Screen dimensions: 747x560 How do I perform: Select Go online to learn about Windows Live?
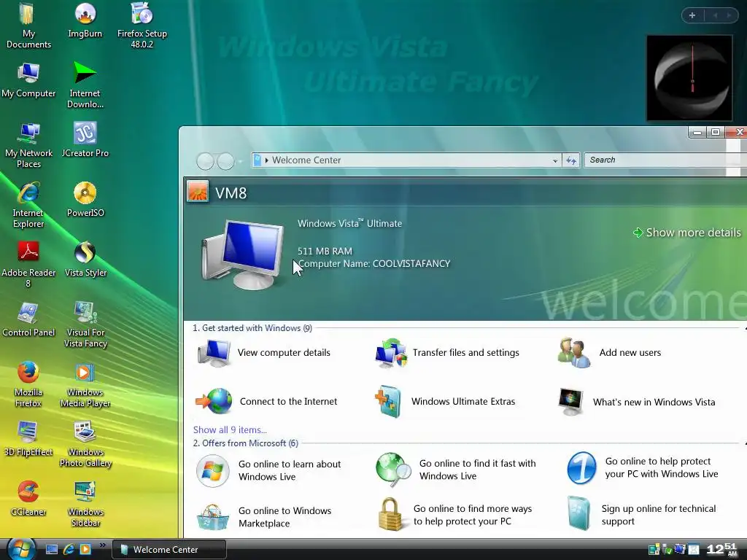pos(268,470)
